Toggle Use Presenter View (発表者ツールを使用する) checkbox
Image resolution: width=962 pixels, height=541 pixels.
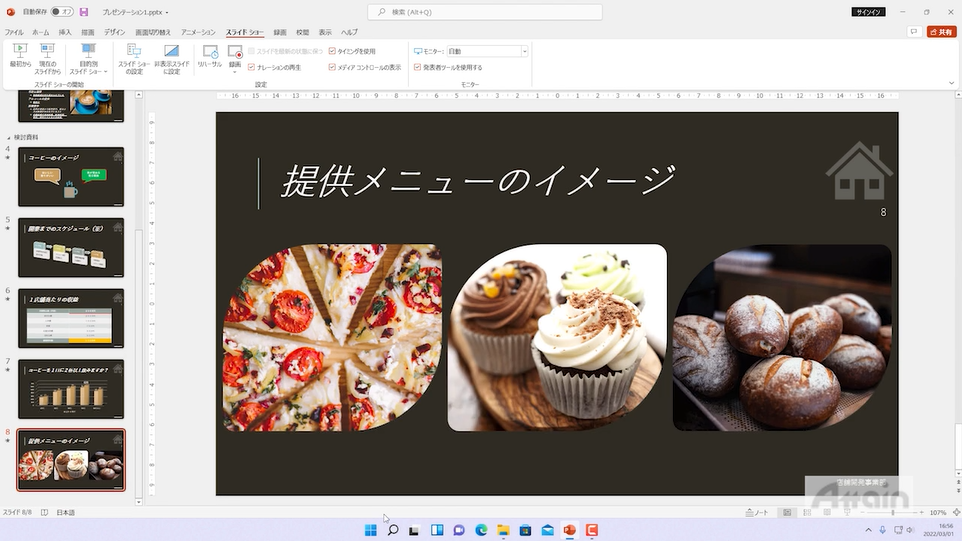pyautogui.click(x=417, y=67)
